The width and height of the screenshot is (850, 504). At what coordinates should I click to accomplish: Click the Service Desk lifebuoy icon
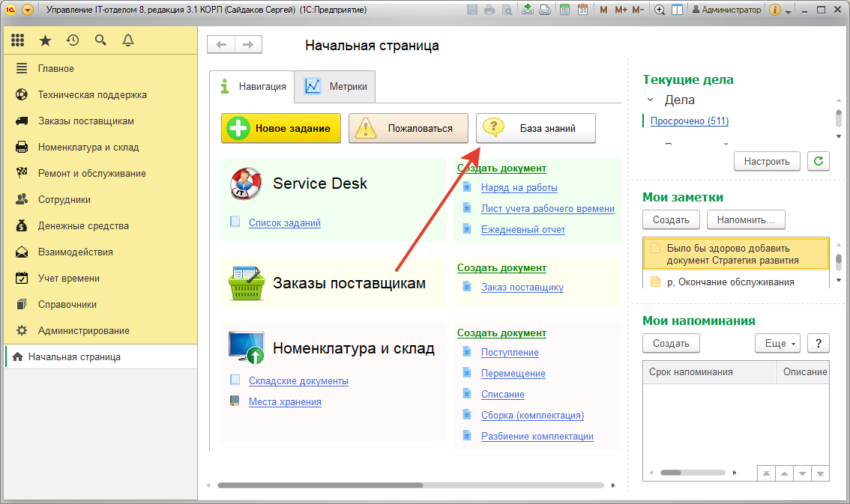[246, 183]
